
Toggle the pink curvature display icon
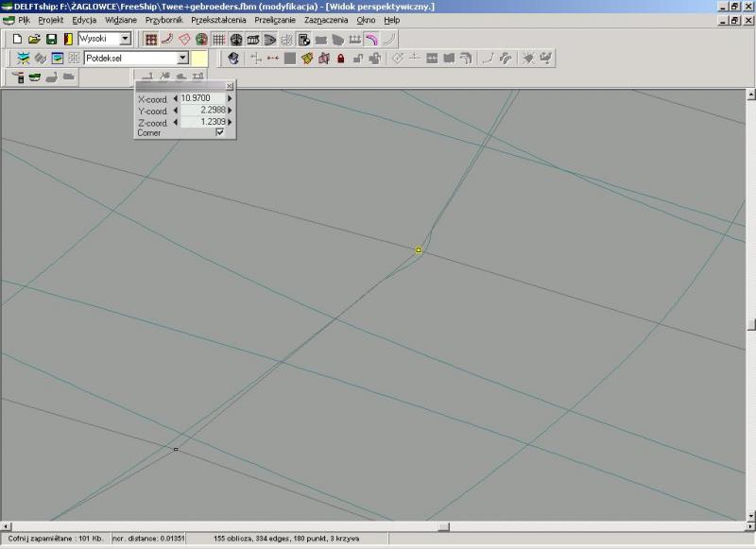point(371,39)
